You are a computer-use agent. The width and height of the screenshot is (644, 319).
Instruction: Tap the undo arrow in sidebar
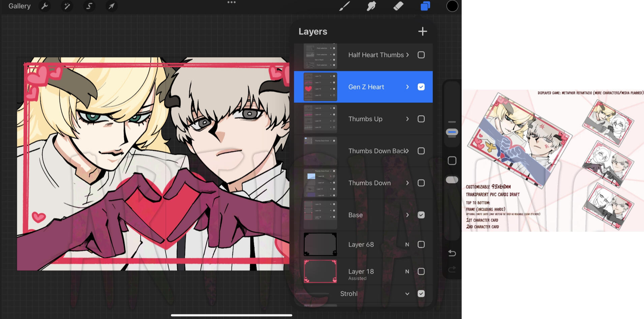click(x=452, y=253)
